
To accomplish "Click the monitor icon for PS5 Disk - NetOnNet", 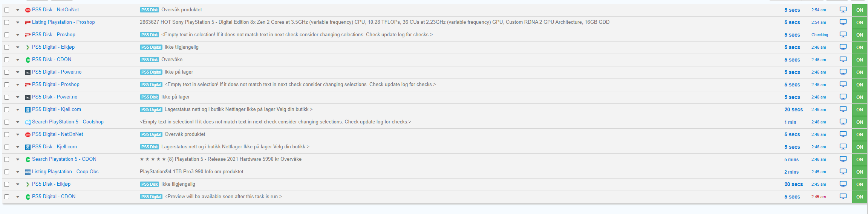I will point(843,10).
